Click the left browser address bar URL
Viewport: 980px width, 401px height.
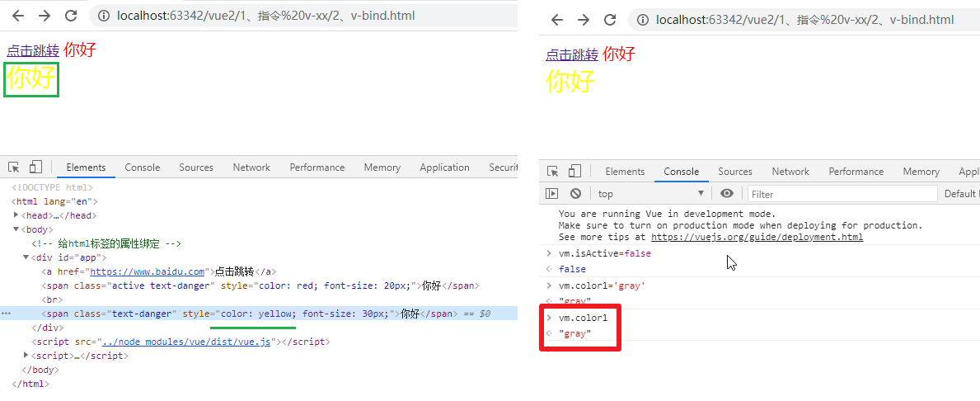click(265, 16)
